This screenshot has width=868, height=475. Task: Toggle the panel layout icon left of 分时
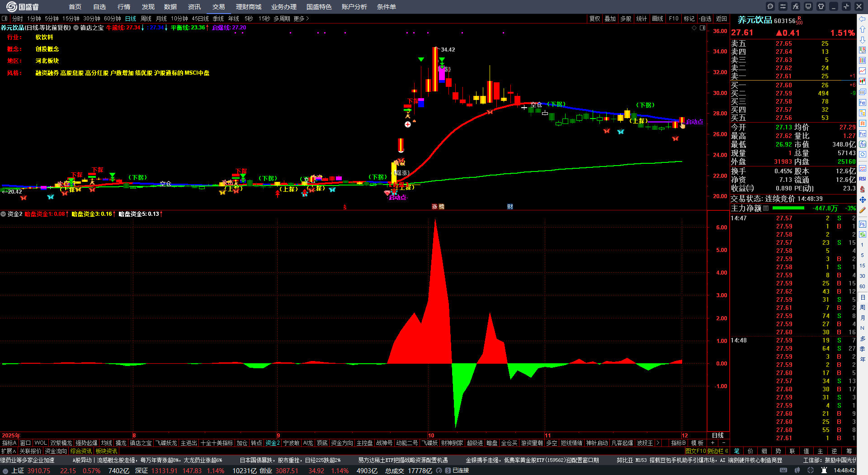(5, 19)
